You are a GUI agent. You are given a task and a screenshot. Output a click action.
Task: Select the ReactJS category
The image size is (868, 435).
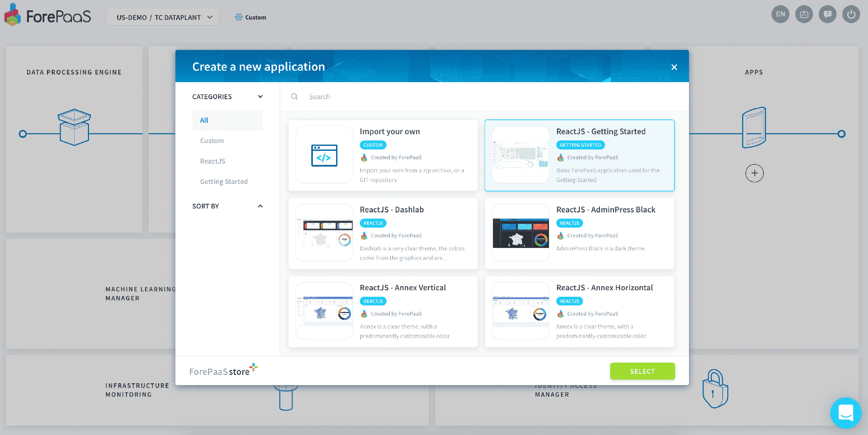click(x=213, y=161)
